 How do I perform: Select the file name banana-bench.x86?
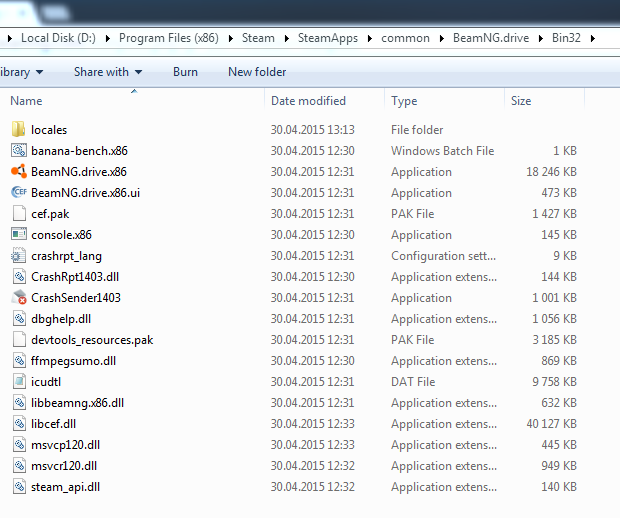pyautogui.click(x=79, y=151)
